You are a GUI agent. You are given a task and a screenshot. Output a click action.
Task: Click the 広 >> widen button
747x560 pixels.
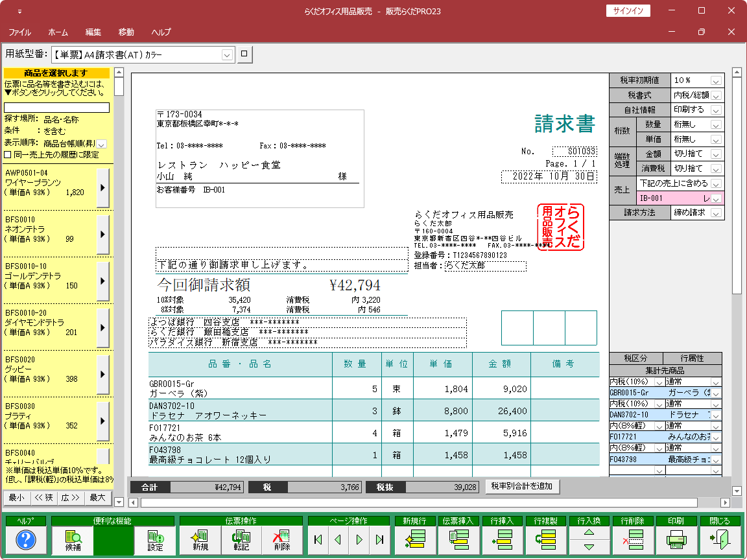71,498
